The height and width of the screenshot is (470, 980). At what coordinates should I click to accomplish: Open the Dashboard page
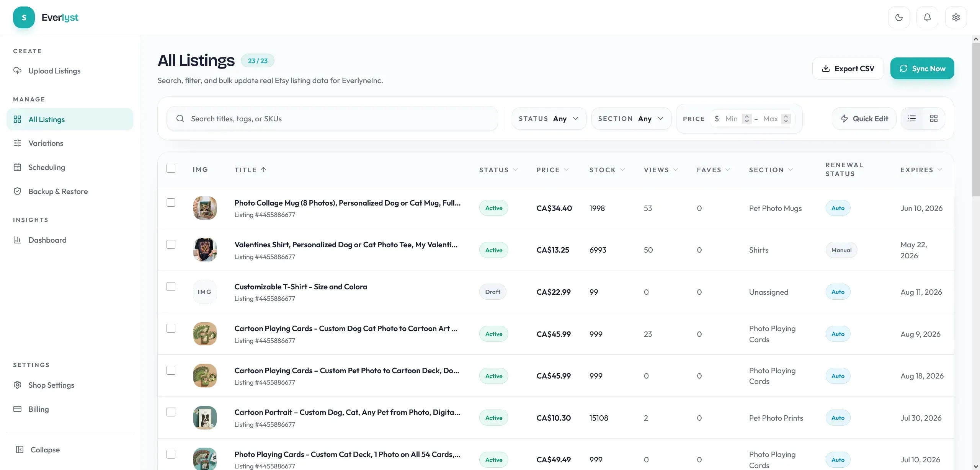(x=70, y=240)
